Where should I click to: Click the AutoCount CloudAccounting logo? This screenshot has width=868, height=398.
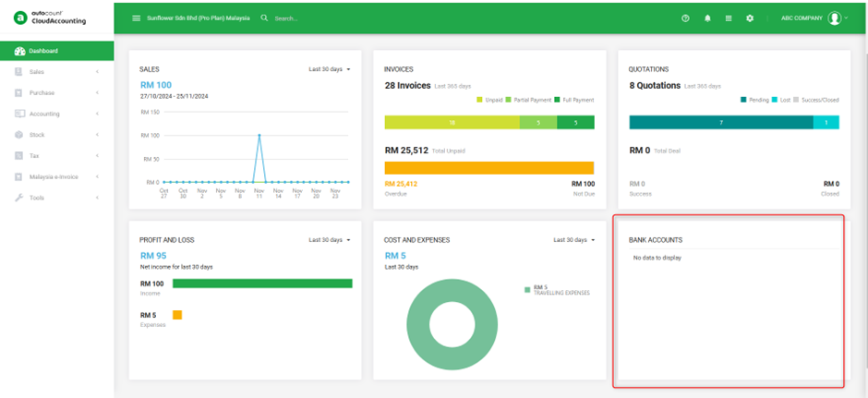pyautogui.click(x=50, y=18)
